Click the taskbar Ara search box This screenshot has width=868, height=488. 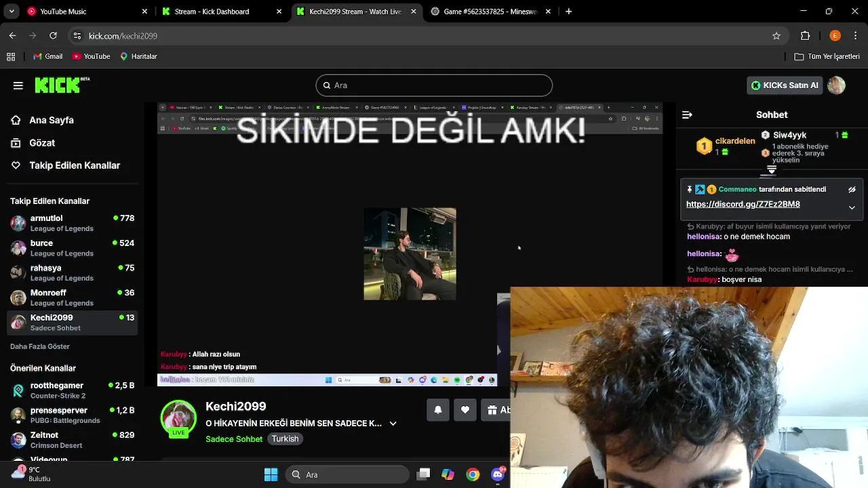[x=348, y=474]
